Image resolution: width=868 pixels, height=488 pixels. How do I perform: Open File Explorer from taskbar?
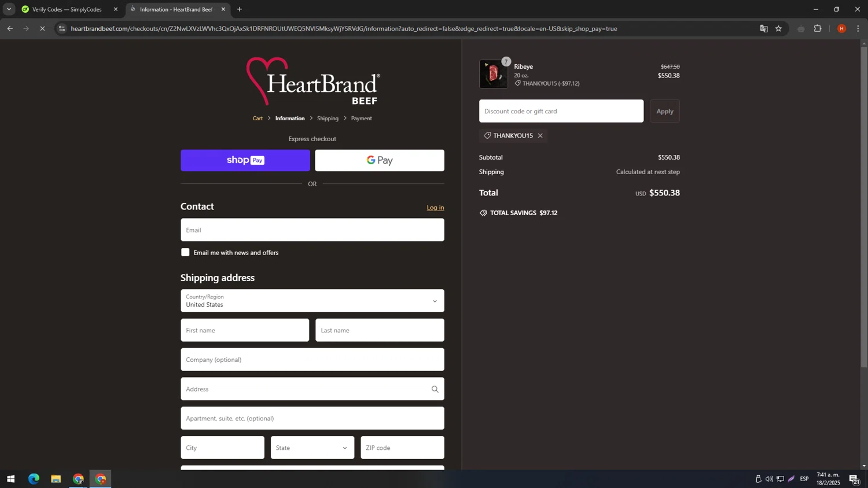56,479
